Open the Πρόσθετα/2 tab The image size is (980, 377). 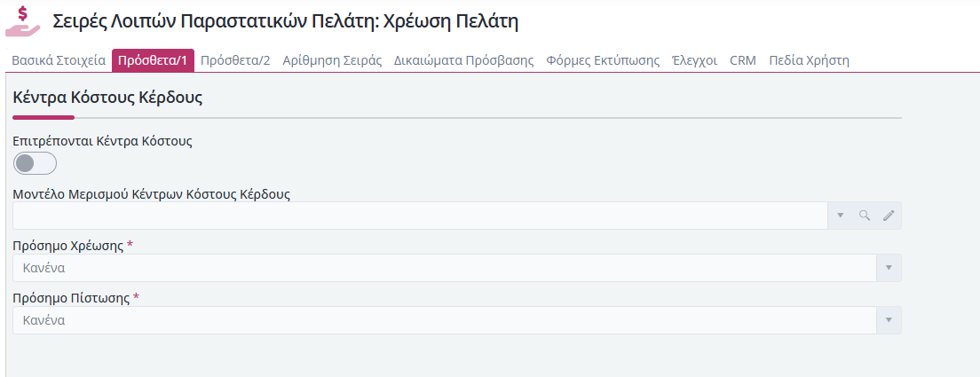point(235,60)
